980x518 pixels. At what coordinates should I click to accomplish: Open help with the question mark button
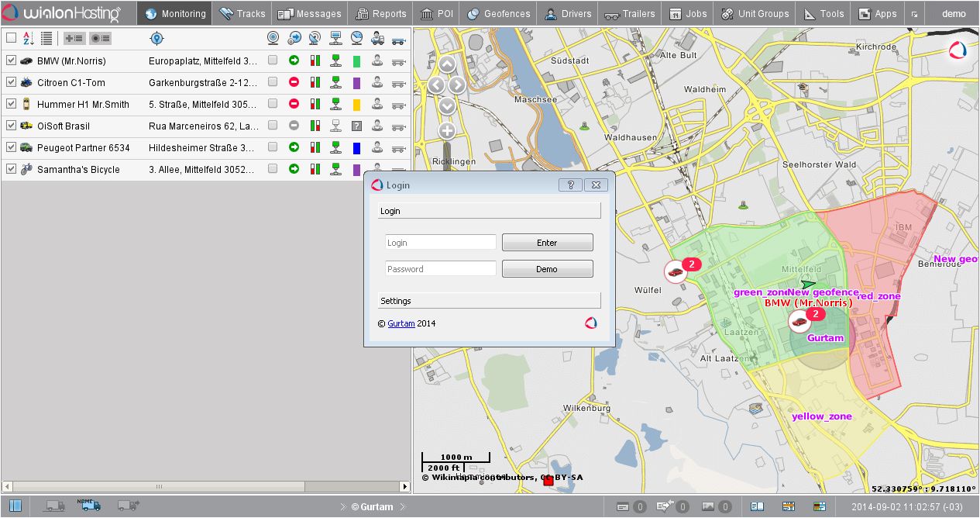(570, 185)
